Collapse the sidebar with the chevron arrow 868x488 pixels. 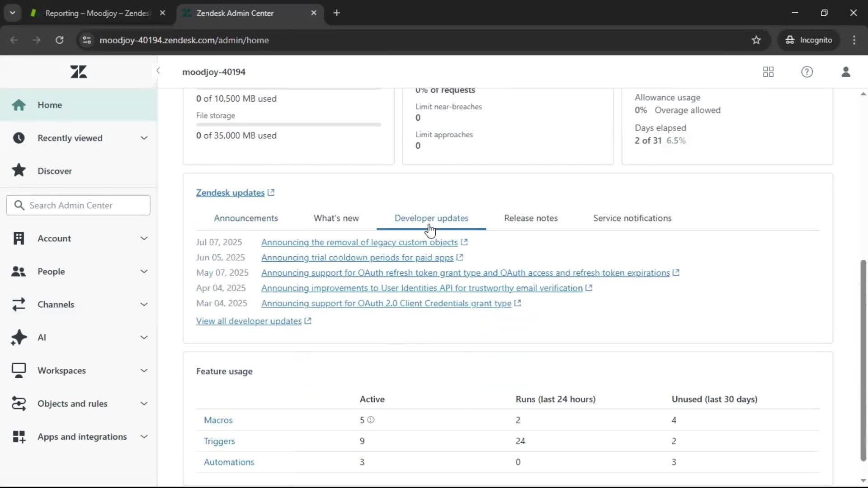coord(158,70)
